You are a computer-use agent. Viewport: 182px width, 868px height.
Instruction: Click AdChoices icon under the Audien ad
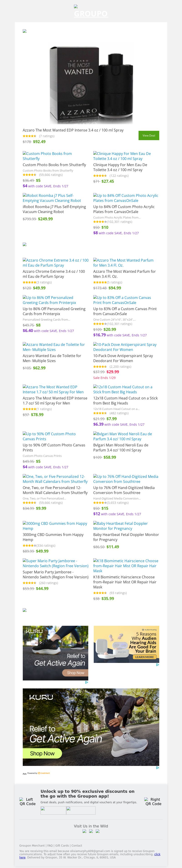(157, 665)
